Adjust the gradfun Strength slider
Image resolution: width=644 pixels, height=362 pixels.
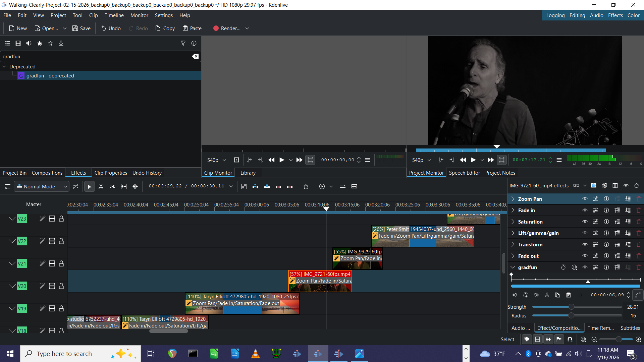coord(571,307)
